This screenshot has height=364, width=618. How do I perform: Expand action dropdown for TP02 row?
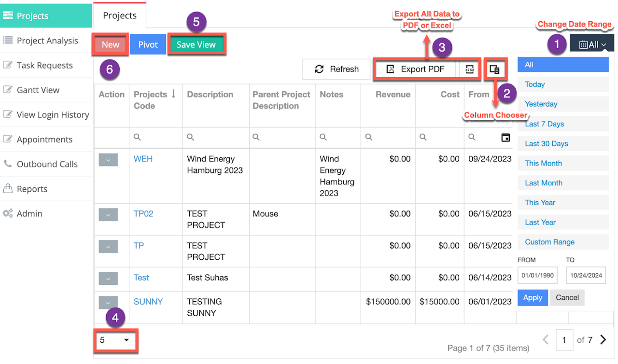point(108,215)
